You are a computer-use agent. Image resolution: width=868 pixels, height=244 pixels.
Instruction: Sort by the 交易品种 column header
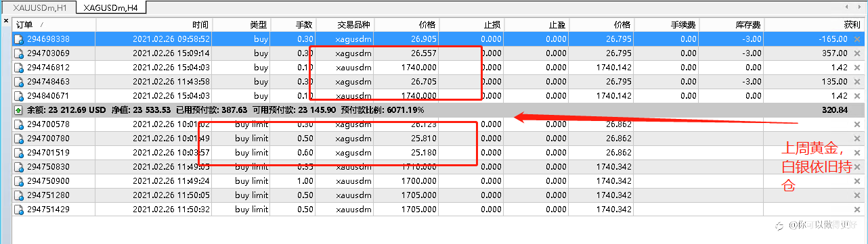pyautogui.click(x=345, y=24)
